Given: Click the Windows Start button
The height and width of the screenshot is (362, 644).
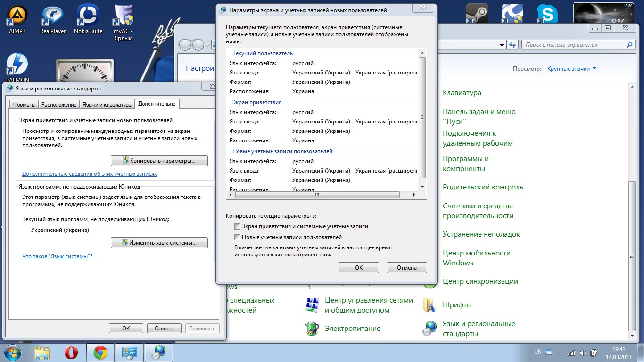Looking at the screenshot, I should 13,352.
